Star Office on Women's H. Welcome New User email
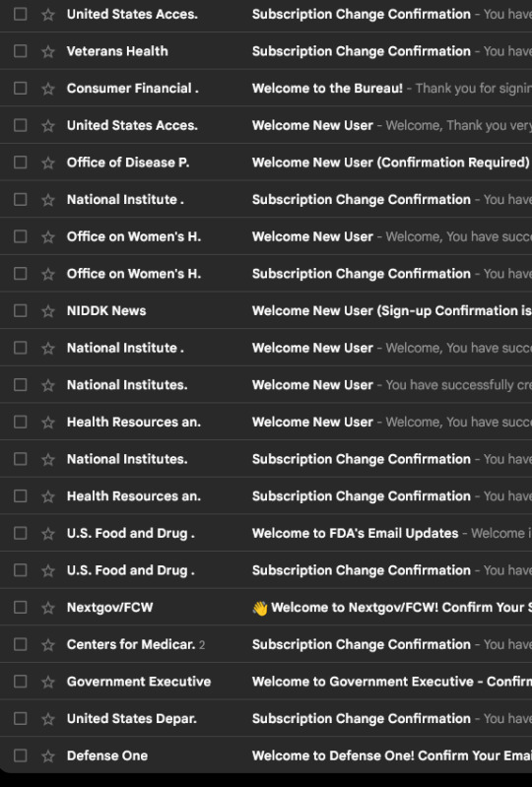The height and width of the screenshot is (787, 532). 48,237
